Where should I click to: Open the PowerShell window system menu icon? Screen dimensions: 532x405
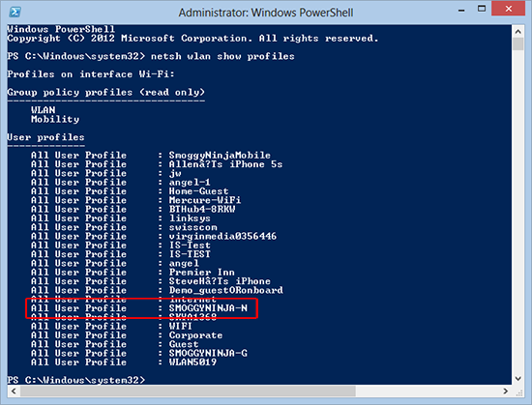pos(15,13)
